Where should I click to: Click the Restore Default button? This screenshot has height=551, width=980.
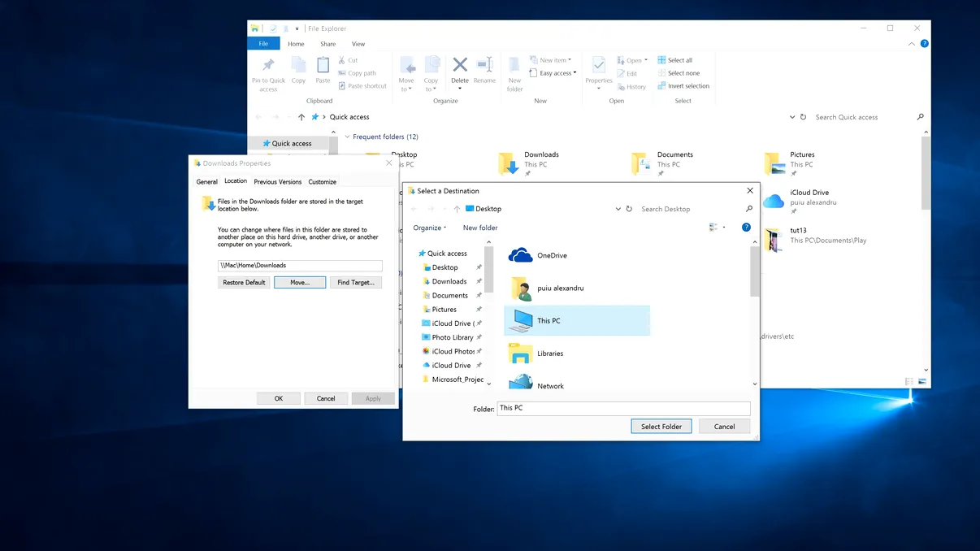[x=243, y=282]
